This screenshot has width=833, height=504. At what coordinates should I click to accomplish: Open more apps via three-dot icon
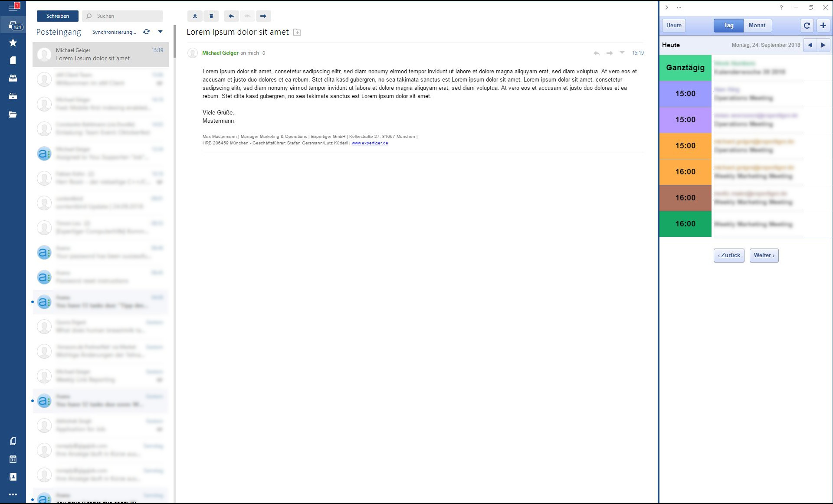pyautogui.click(x=13, y=494)
